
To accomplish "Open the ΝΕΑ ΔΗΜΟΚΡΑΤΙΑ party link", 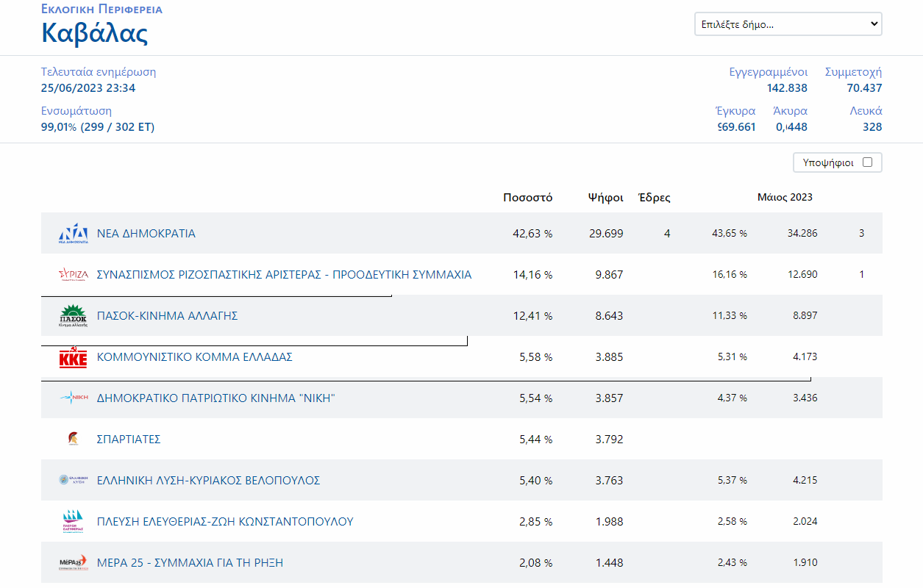I will (x=146, y=234).
